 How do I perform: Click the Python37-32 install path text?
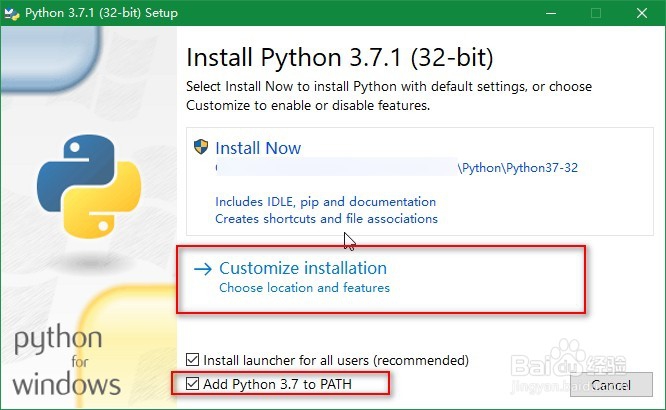tap(518, 168)
